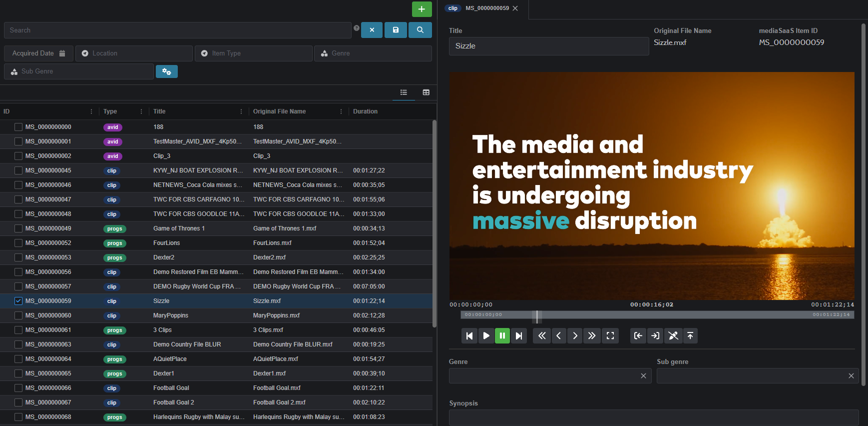Set the mark in point
Viewport: 868px width, 426px height.
(x=638, y=336)
